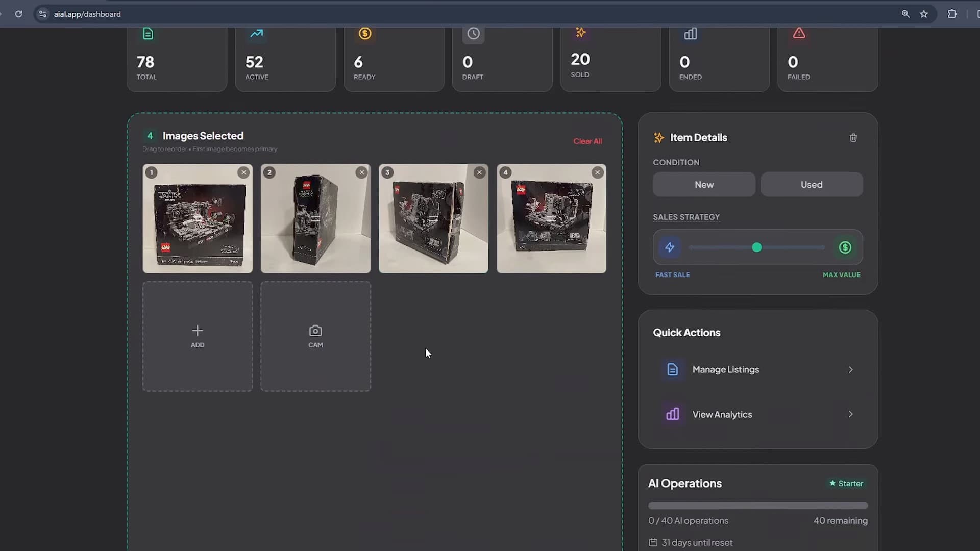Select the first LEGO box thumbnail
The width and height of the screenshot is (980, 551).
[x=198, y=218]
